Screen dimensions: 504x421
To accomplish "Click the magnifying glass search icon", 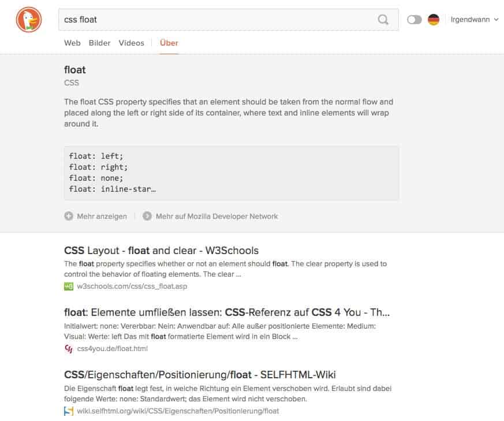I will [383, 19].
